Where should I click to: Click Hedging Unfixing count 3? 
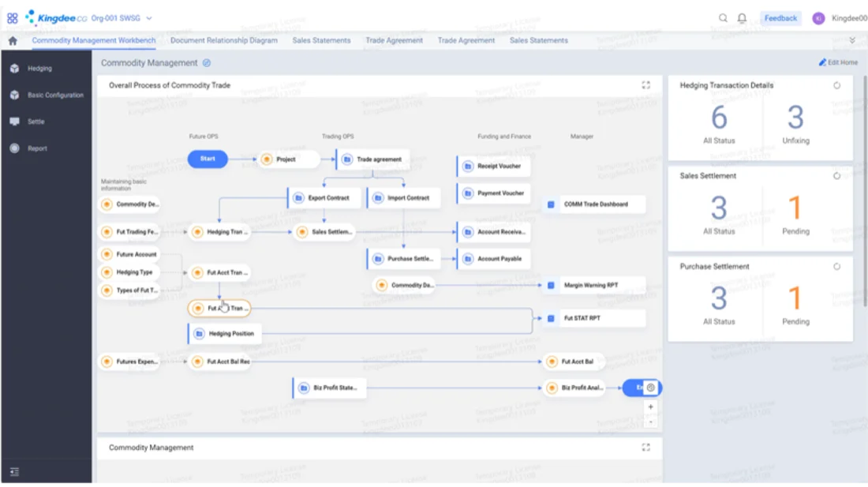(x=795, y=118)
